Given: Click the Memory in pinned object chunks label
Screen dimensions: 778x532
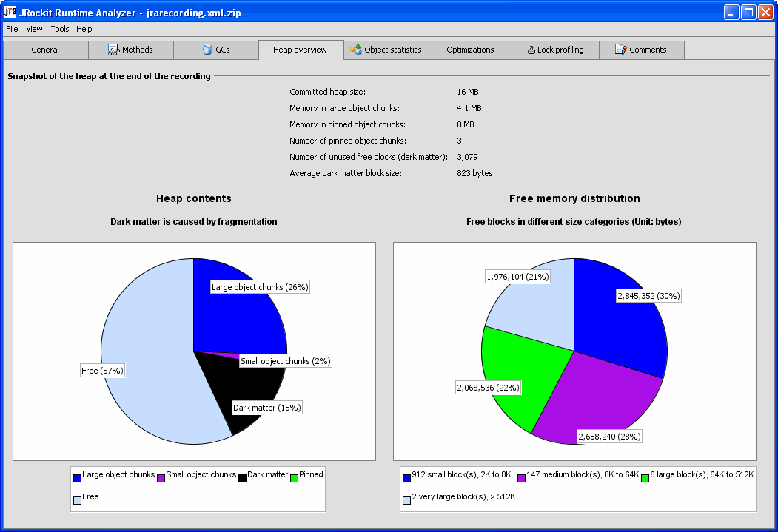Looking at the screenshot, I should (347, 124).
